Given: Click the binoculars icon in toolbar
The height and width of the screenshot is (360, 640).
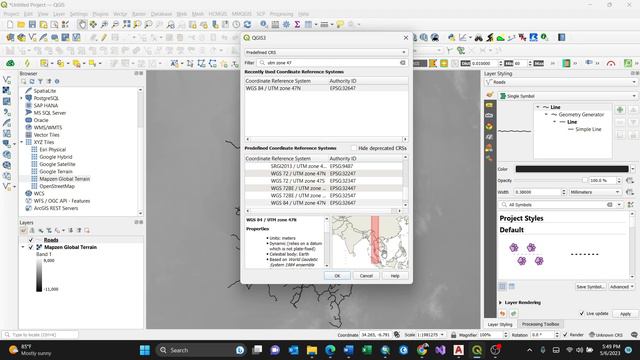Looking at the screenshot, I should [478, 38].
